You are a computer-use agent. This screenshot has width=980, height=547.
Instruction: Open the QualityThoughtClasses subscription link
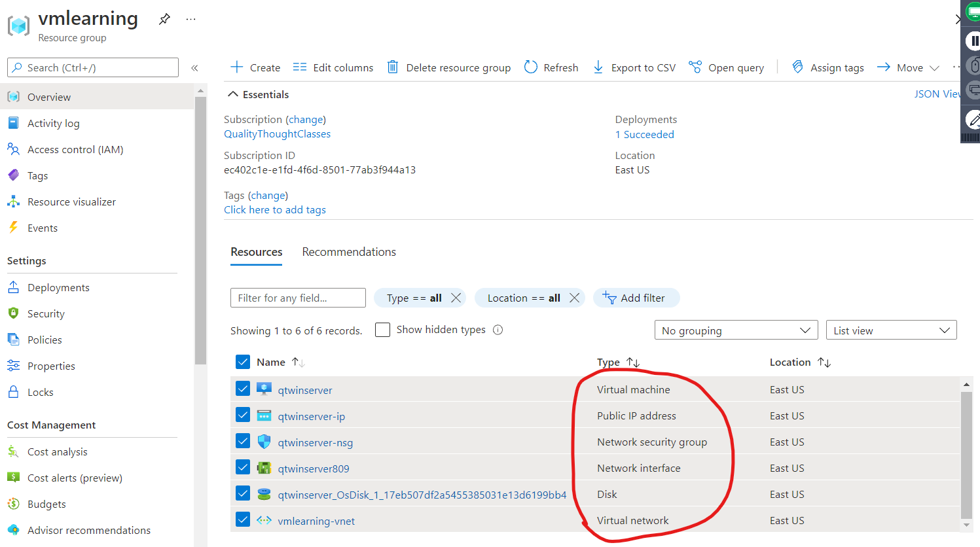[277, 134]
